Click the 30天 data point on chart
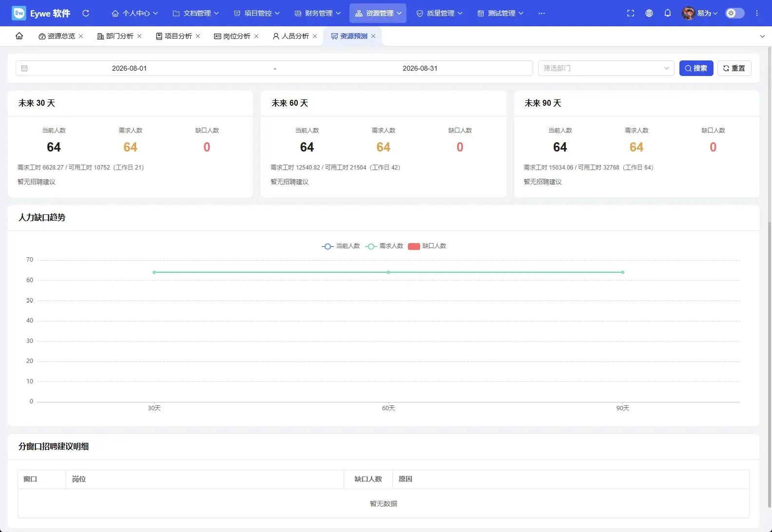This screenshot has height=532, width=772. pyautogui.click(x=154, y=272)
